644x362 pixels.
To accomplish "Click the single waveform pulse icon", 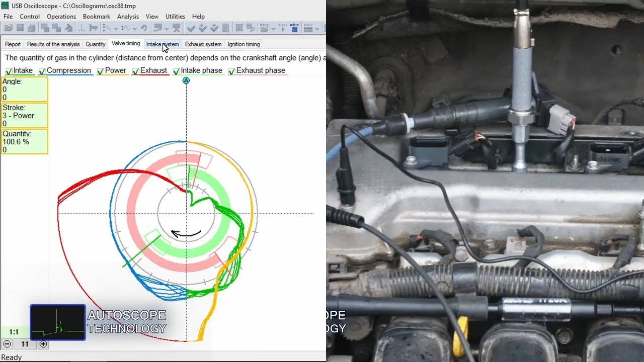I will tap(82, 28).
